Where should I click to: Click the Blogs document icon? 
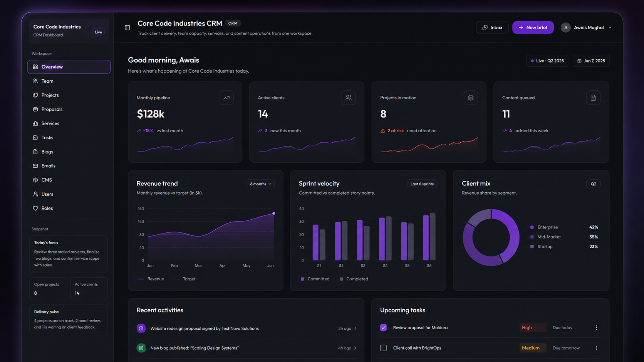(35, 152)
